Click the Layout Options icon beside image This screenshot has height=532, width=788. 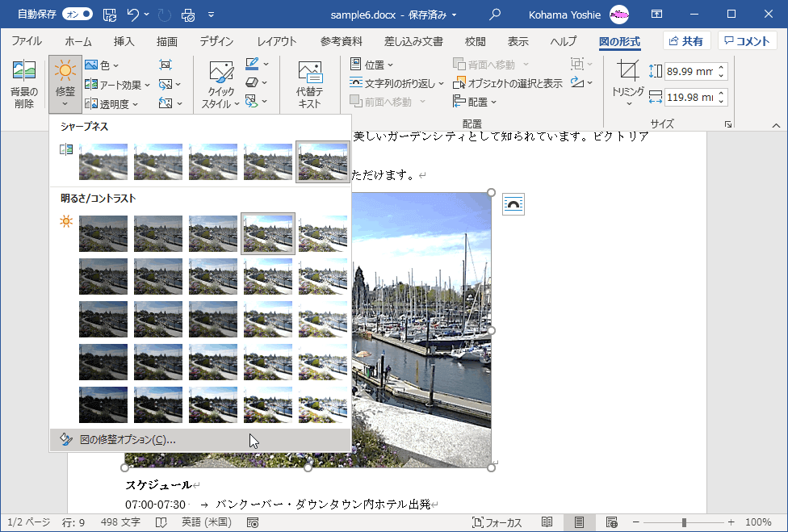point(513,204)
